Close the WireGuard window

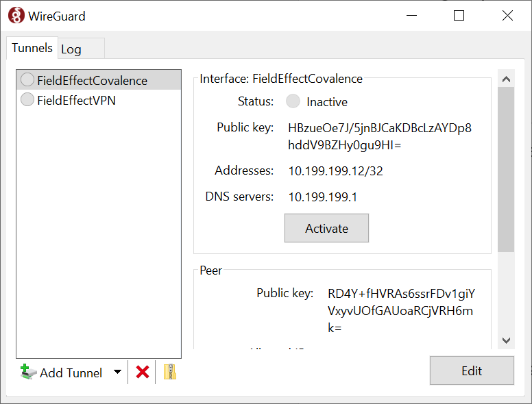(507, 16)
